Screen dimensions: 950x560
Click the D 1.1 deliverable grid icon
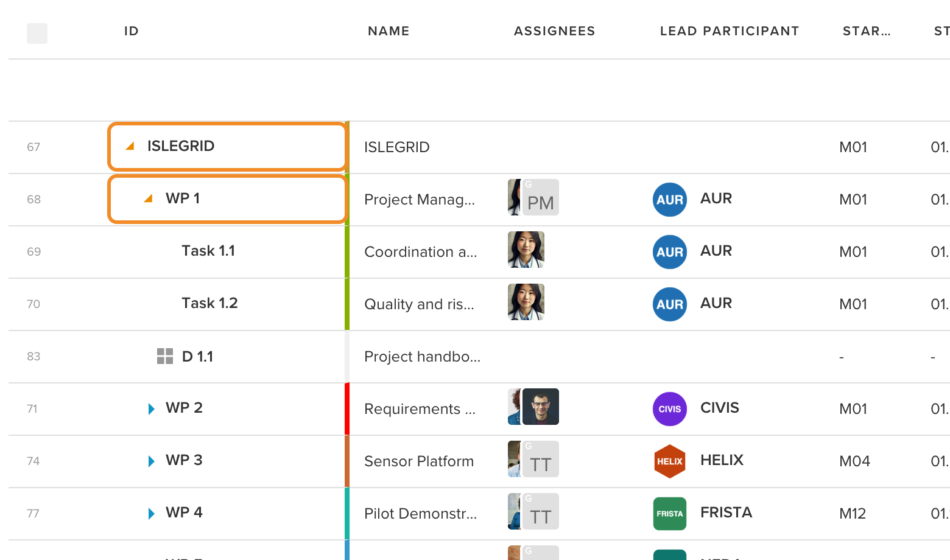pos(165,356)
